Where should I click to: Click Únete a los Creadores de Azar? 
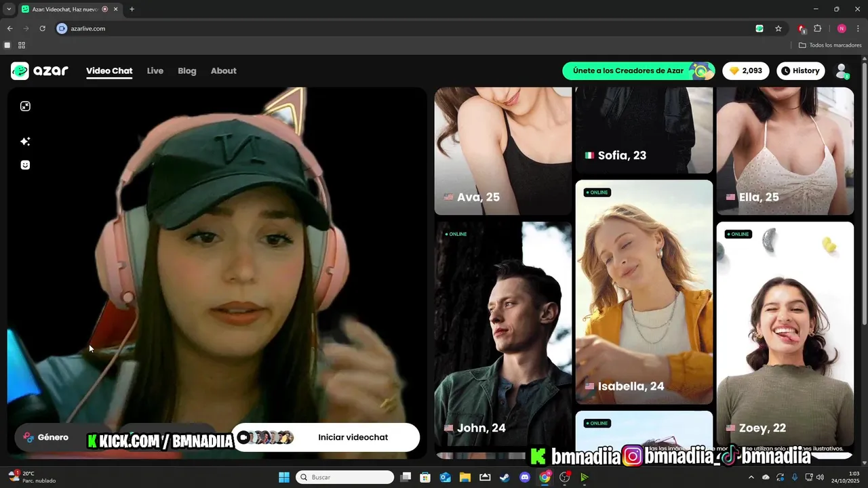(x=639, y=70)
